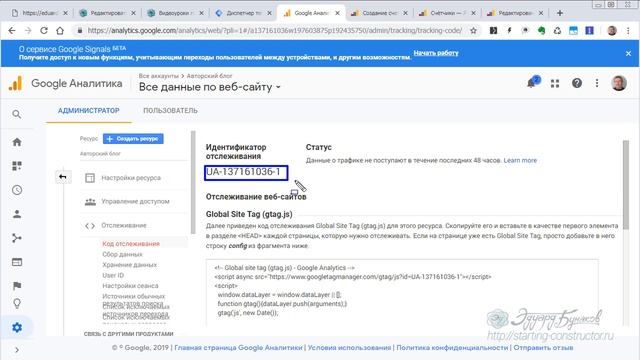Image resolution: width=640 pixels, height=360 pixels.
Task: Collapse the 'Отслеживание' section
Action: tap(123, 225)
